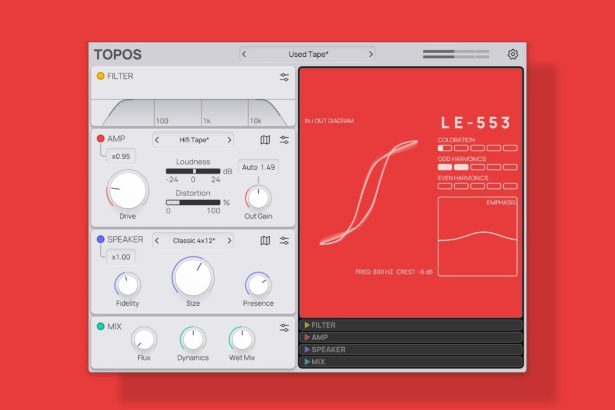Select next preset after Used Tape
Viewport: 615px width, 410px height.
(371, 54)
